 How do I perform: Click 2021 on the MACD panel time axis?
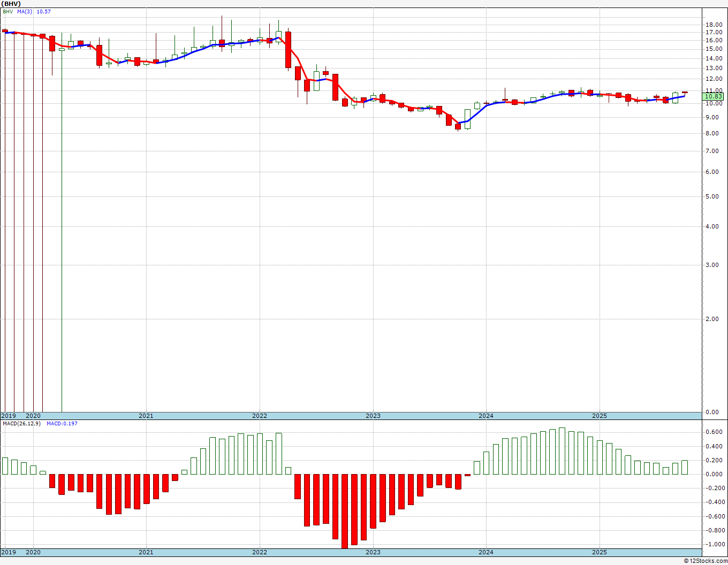146,553
